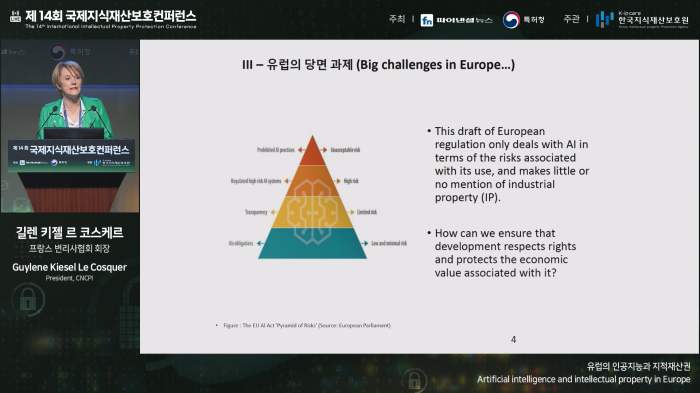Click the 'Regulated high risk AI systems' label

[x=256, y=181]
